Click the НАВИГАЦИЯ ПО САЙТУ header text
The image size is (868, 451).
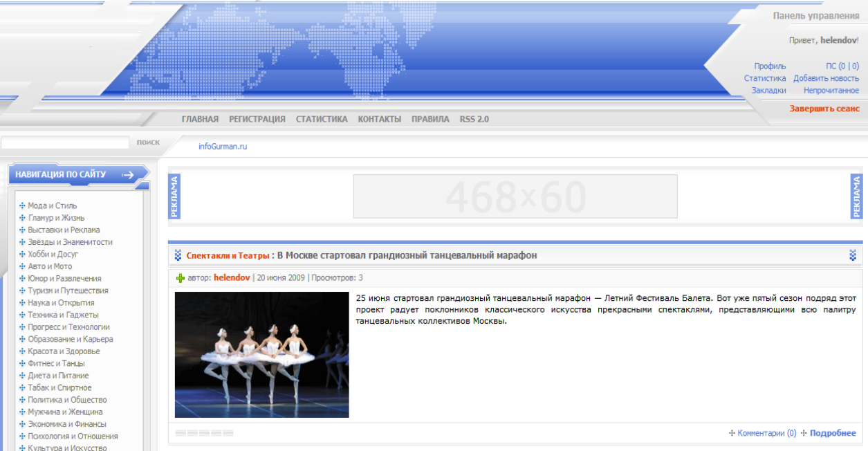[61, 174]
